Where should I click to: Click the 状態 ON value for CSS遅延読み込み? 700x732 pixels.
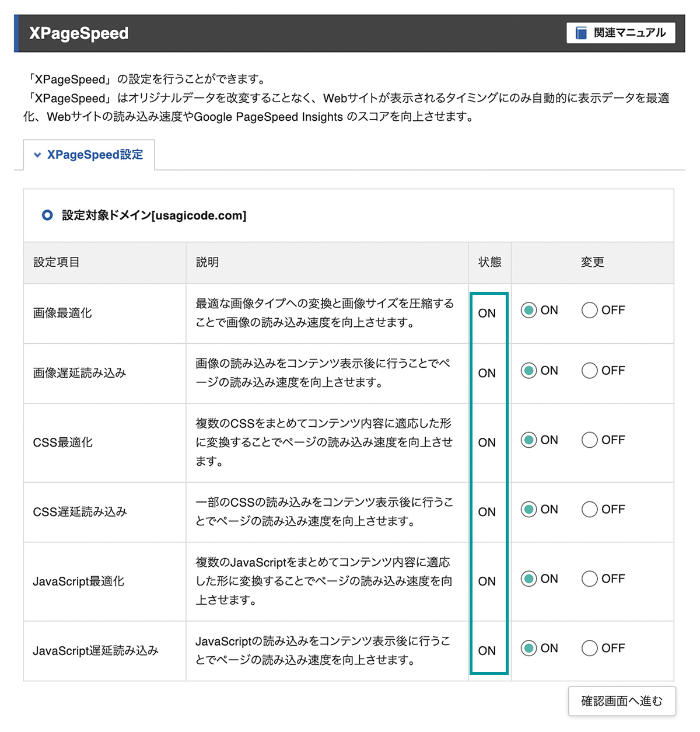487,513
